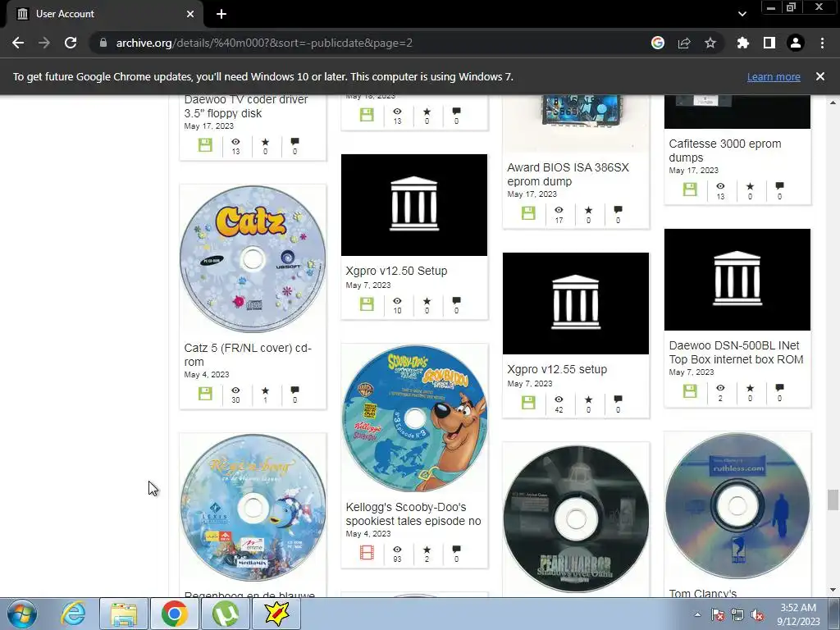This screenshot has height=630, width=840.
Task: Open the Extensions puzzle icon
Action: click(743, 43)
